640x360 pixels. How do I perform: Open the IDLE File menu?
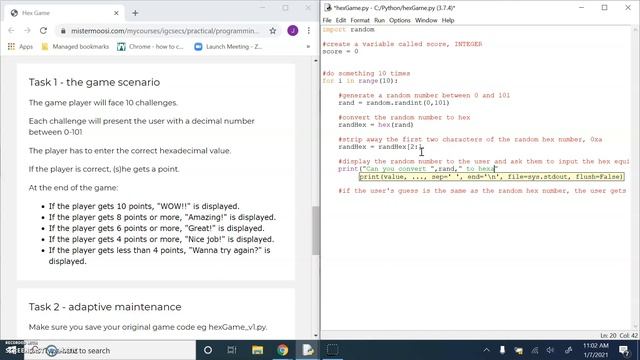tap(327, 20)
